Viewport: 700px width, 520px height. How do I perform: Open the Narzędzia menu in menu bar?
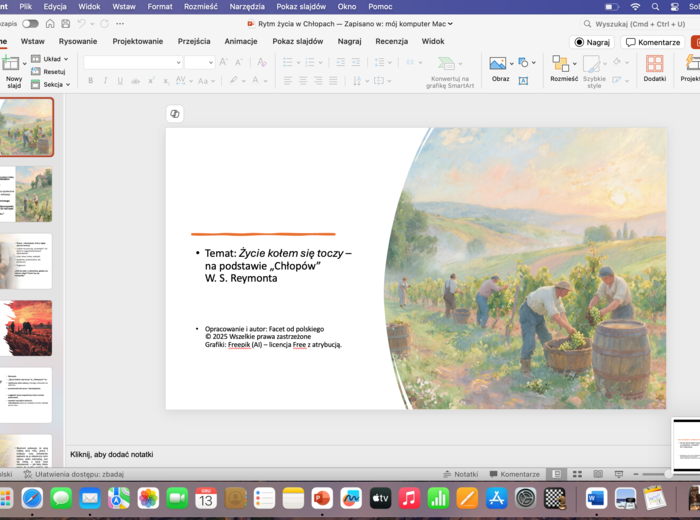247,6
